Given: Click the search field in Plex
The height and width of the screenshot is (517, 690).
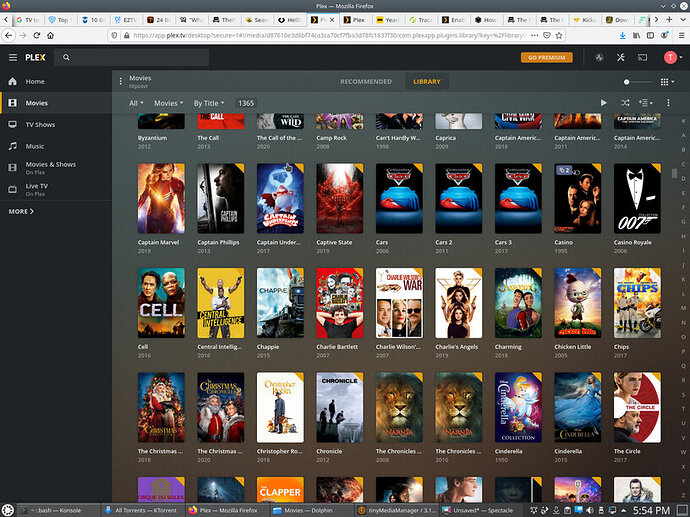Looking at the screenshot, I should [132, 57].
